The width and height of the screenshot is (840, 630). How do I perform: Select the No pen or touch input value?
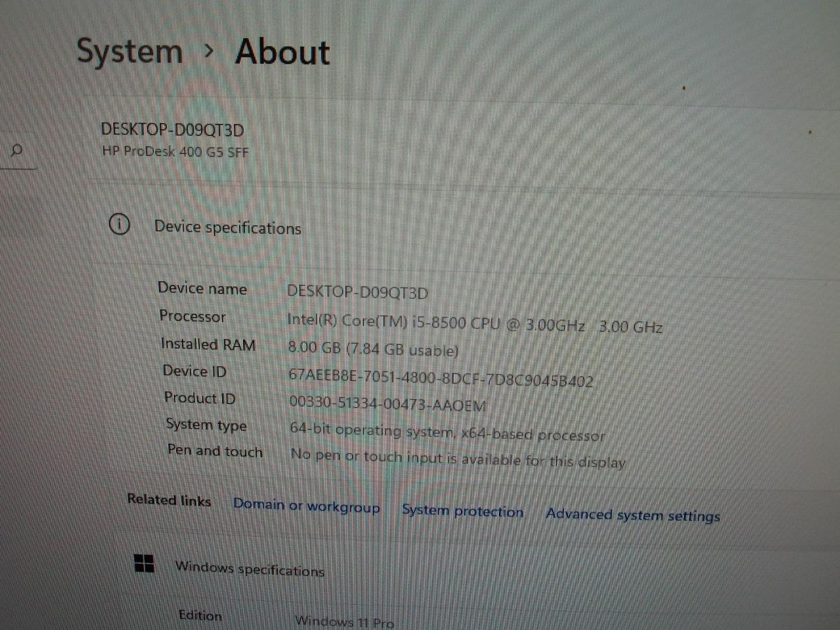pos(458,457)
